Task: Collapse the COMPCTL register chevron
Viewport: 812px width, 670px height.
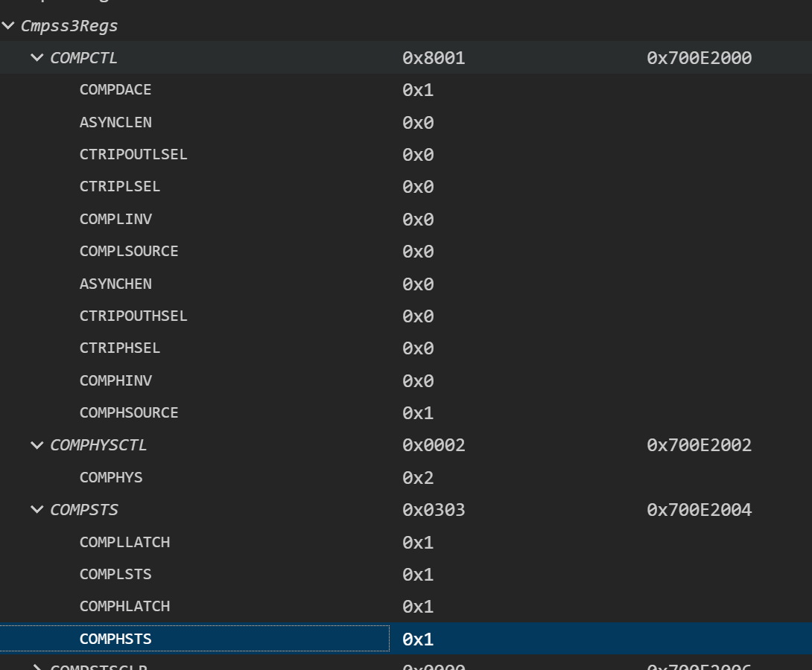Action: coord(37,58)
